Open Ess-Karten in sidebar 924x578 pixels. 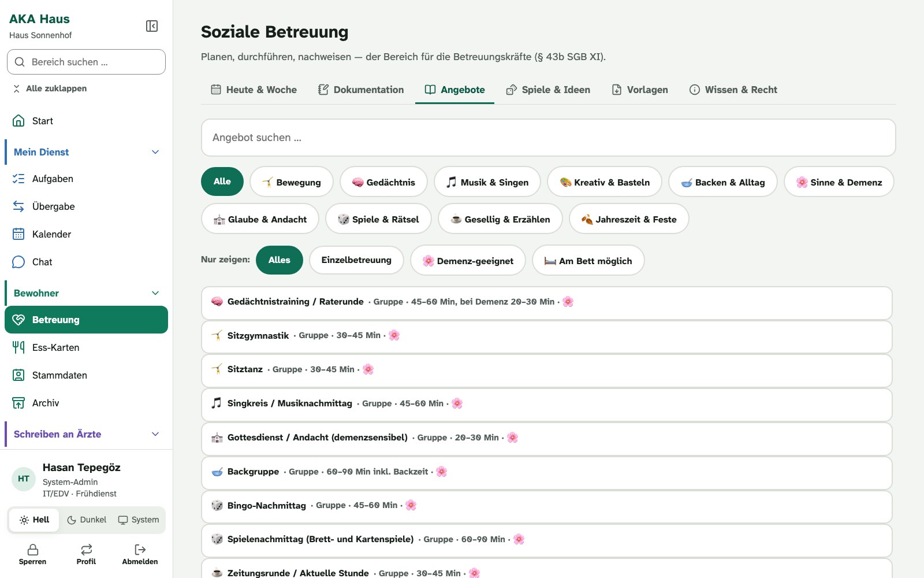86,347
